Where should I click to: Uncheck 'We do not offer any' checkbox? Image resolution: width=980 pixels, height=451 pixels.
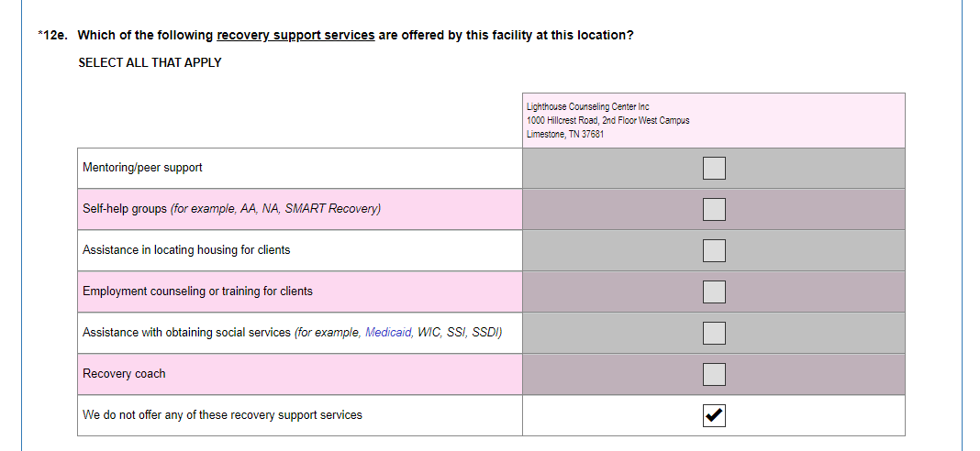click(714, 415)
